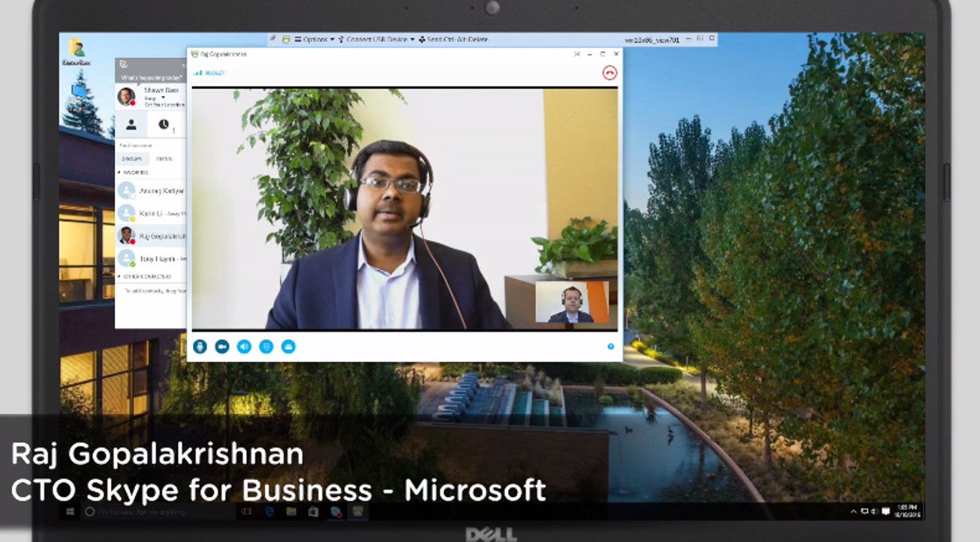Image resolution: width=980 pixels, height=542 pixels.
Task: Open the user folder desktop icon
Action: [x=77, y=52]
